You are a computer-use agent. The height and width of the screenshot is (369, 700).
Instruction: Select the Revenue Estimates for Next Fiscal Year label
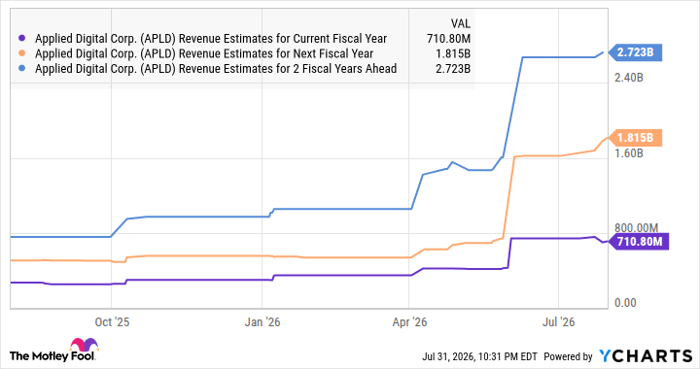(x=204, y=54)
